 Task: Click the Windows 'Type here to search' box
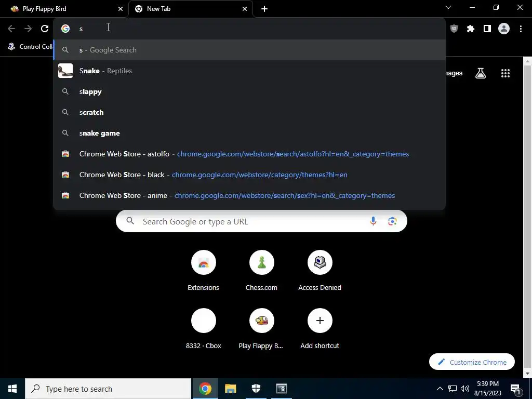pos(108,389)
